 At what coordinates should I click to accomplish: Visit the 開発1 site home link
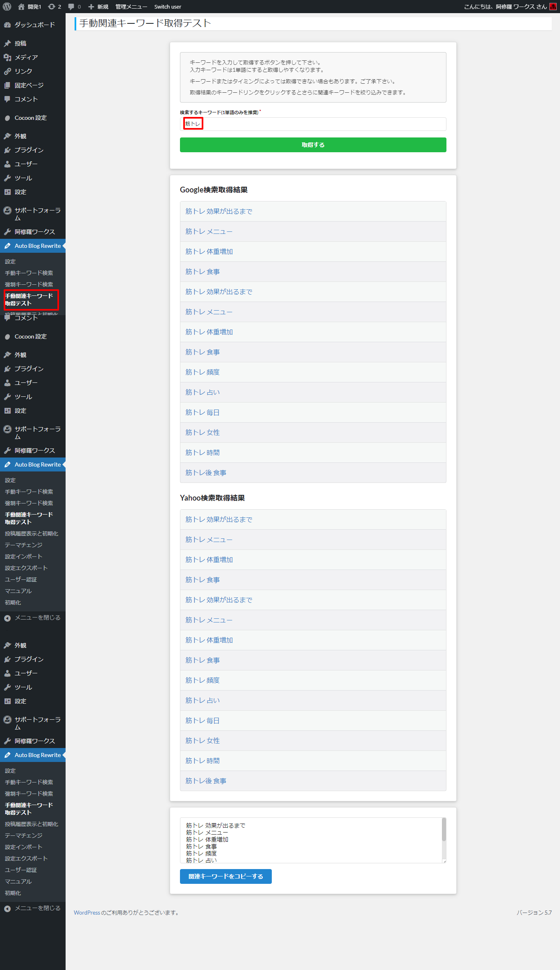(x=30, y=7)
